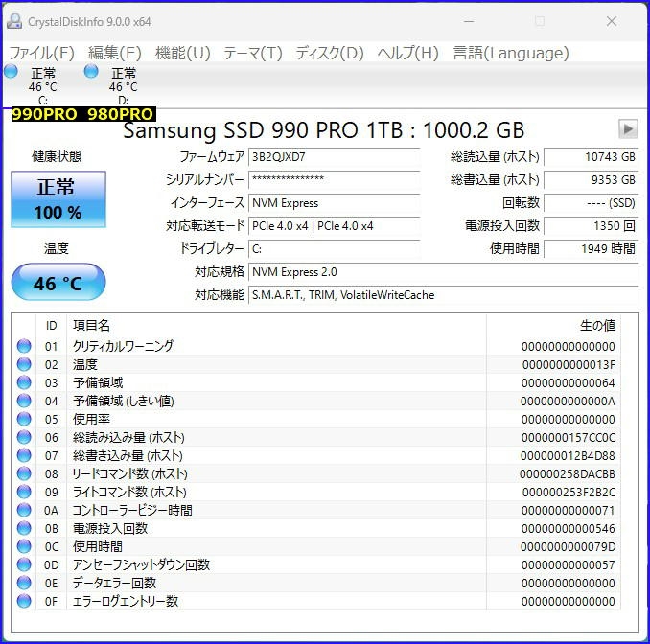Click power on hours value 1949 時間

[592, 249]
